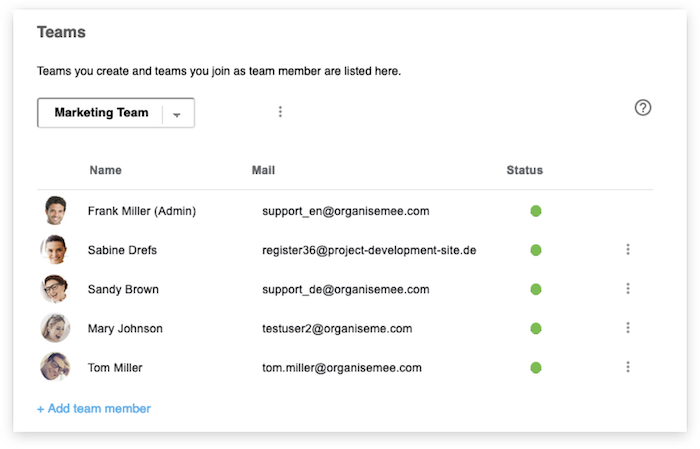Click the Status column header
700x449 pixels.
(x=524, y=170)
